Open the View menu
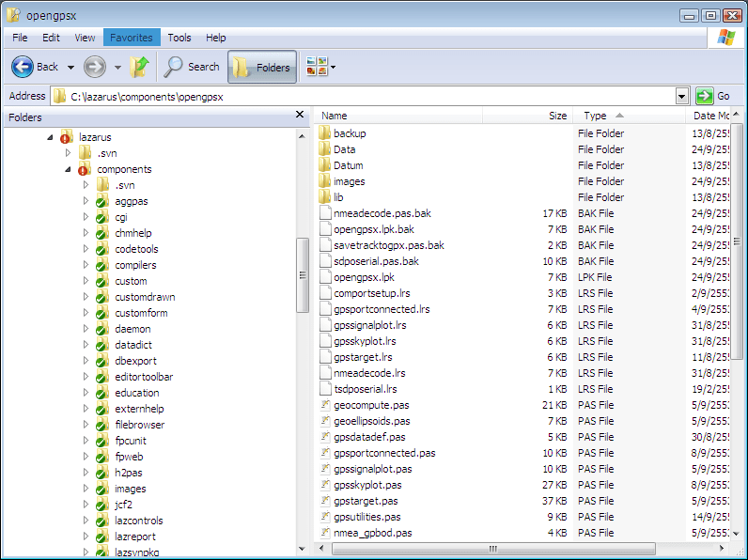 pos(85,38)
